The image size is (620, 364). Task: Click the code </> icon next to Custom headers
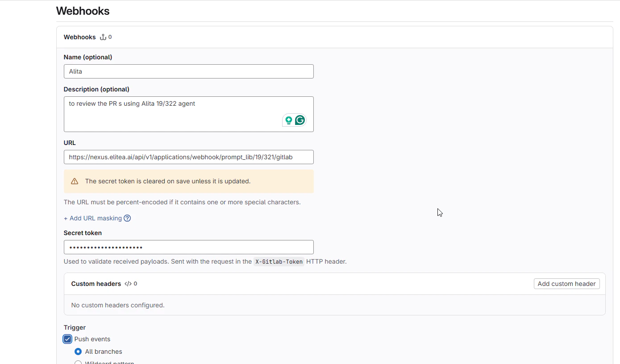[128, 284]
